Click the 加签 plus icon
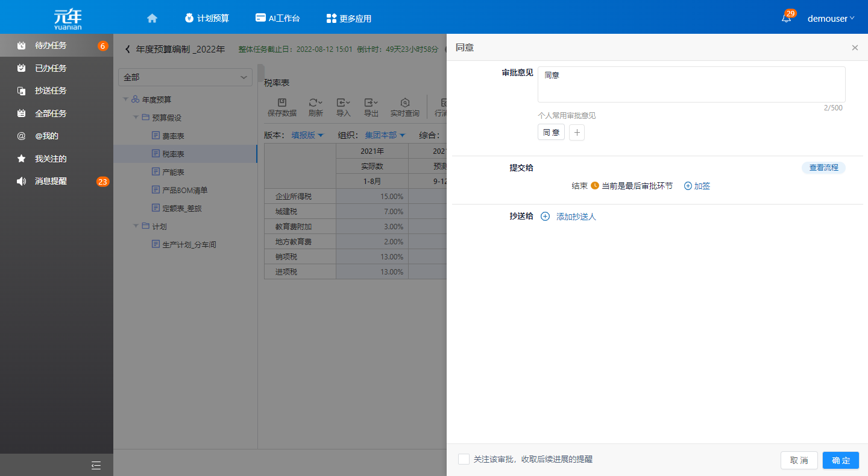This screenshot has height=476, width=868. point(688,186)
